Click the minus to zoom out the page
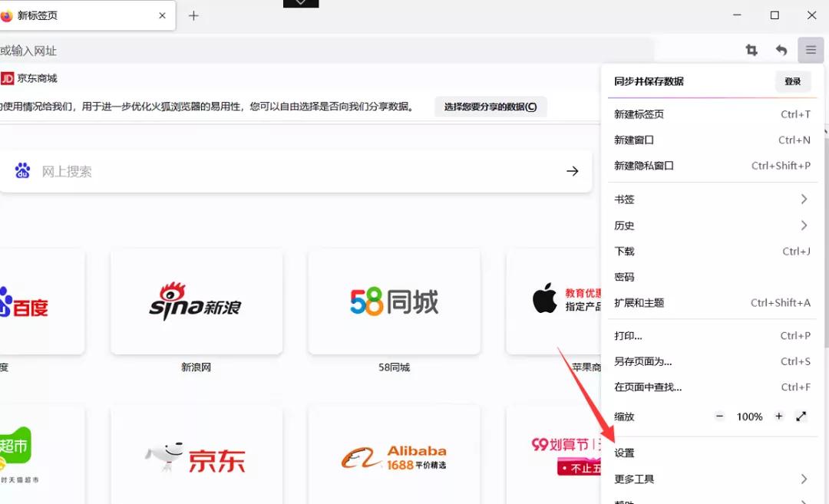Viewport: 829px width, 504px height. pos(719,417)
